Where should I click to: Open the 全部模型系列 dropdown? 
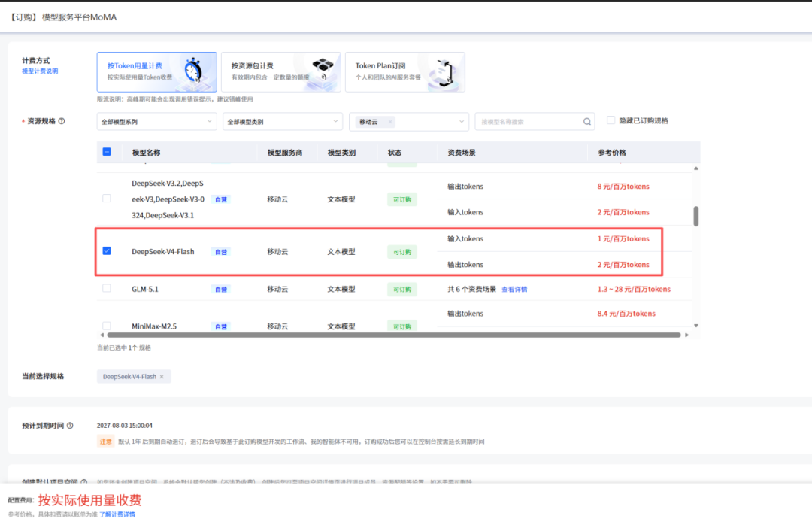157,122
